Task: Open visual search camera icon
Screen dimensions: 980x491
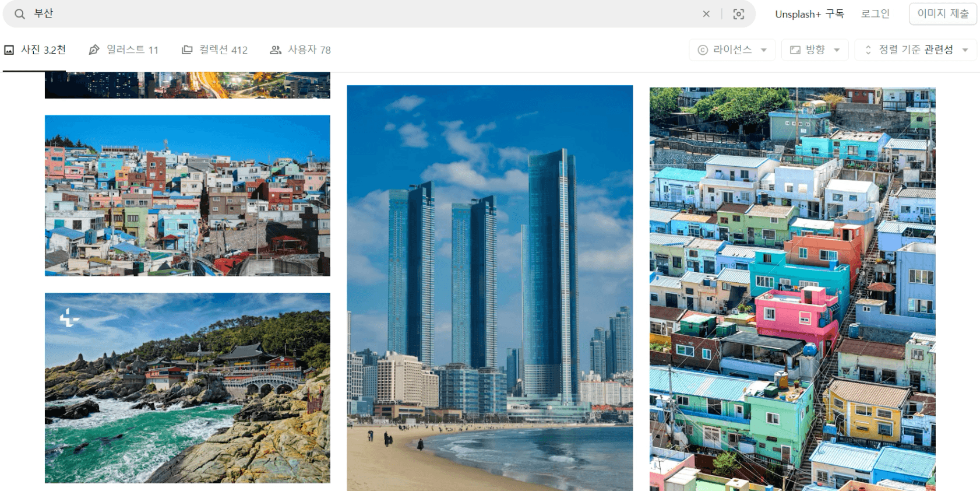Action: tap(739, 14)
